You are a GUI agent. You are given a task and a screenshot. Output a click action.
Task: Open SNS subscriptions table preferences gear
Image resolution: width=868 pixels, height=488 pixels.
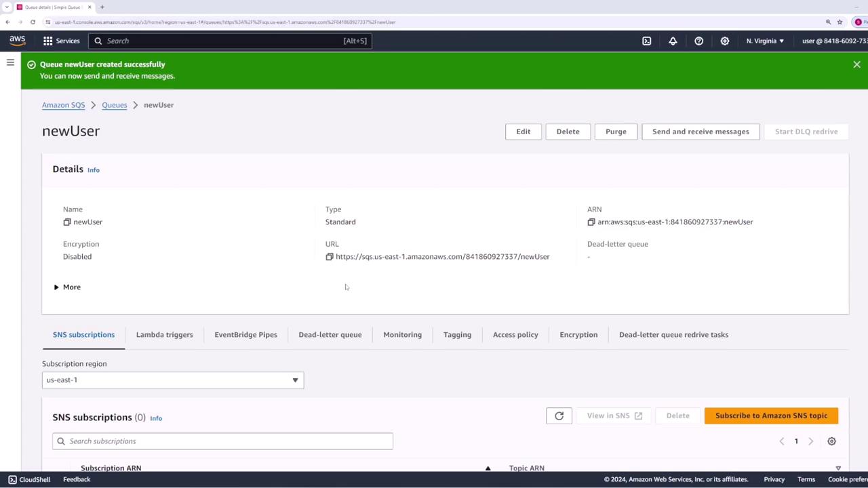point(831,441)
